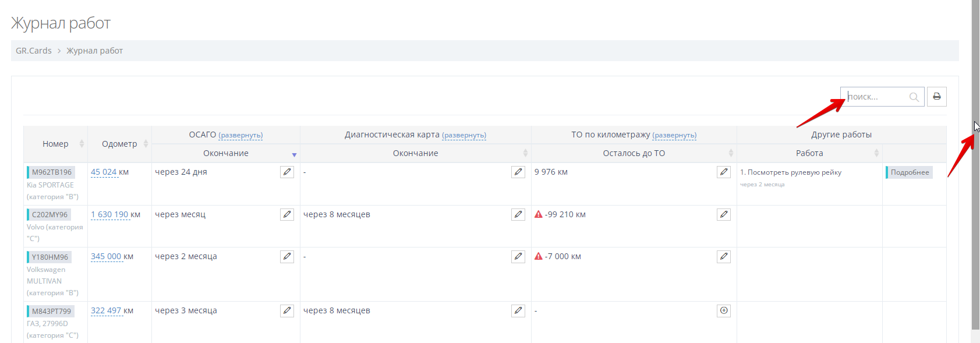980x343 pixels.
Task: Edit OSAGO date for M843PT799
Action: coord(287,311)
